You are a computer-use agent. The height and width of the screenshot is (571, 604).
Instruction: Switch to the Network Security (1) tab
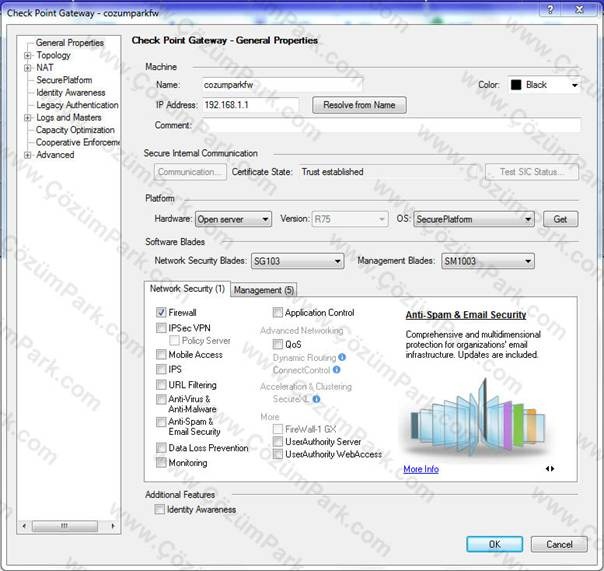point(187,289)
